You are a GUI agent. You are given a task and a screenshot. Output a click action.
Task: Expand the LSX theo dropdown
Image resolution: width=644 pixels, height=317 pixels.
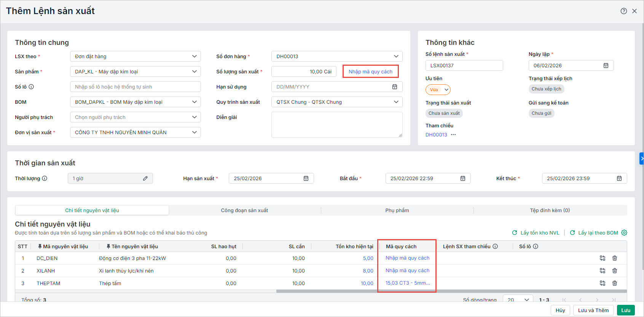point(194,56)
